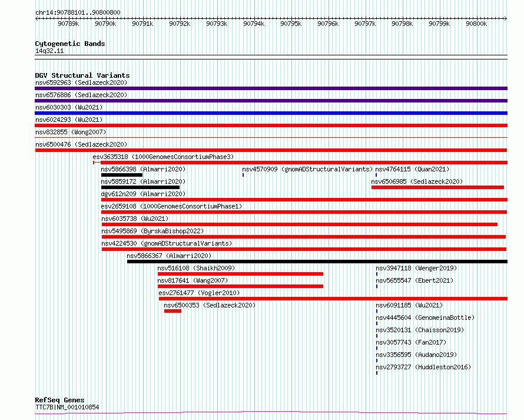524x420 pixels.
Task: Open variant nsv5866398 (Almarri2020) label
Action: point(143,169)
